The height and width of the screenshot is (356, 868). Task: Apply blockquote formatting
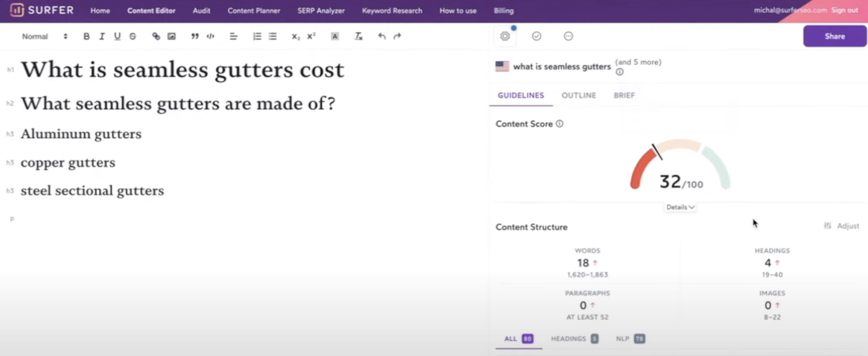[x=195, y=36]
